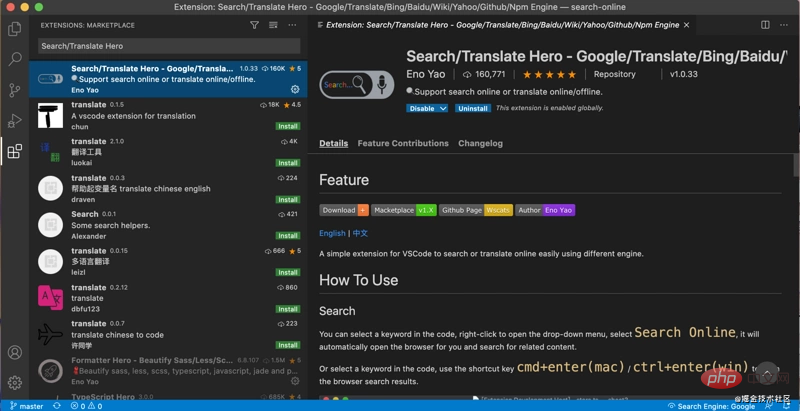Open the Accounts icon in activity bar
Screen dimensions: 800x411
pos(15,352)
